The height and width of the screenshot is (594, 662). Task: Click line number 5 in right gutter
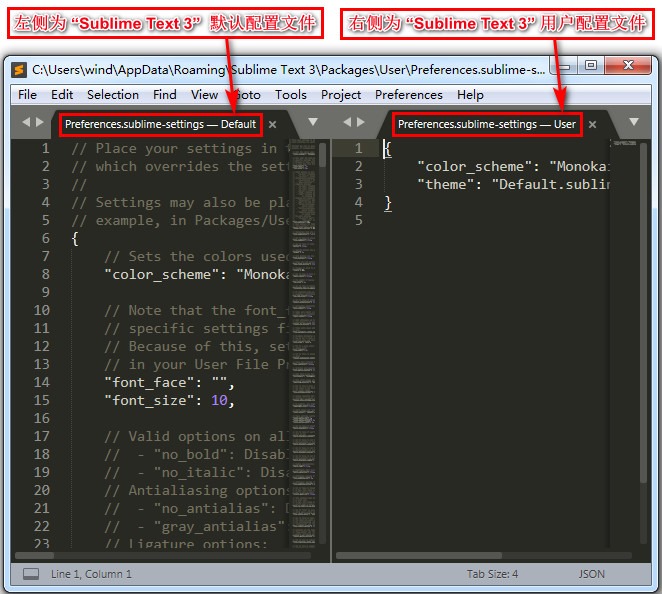tap(358, 220)
